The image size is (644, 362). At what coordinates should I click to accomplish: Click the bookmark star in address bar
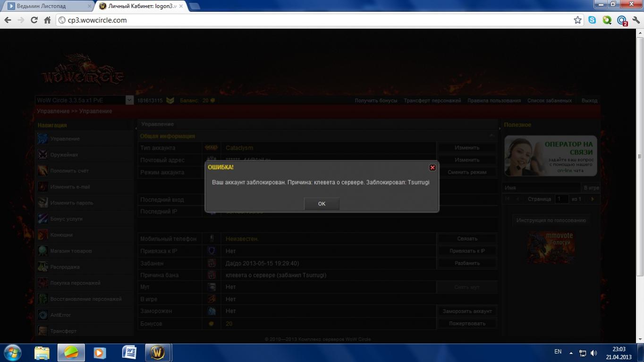point(577,20)
